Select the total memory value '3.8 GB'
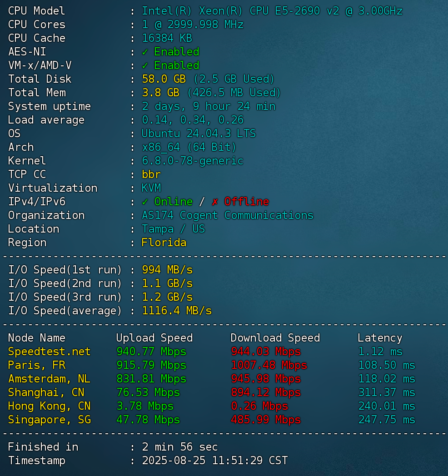This screenshot has width=448, height=476. [161, 93]
